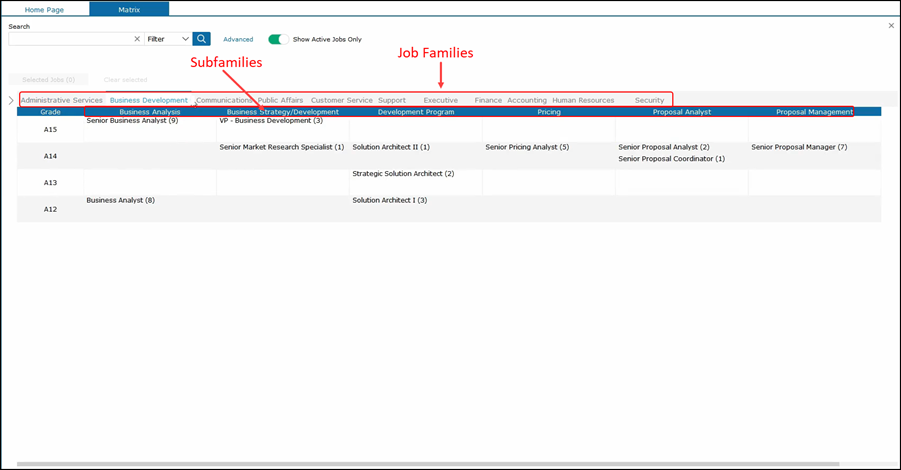Click the Selected Jobs (0) button
The image size is (901, 470).
coord(48,79)
